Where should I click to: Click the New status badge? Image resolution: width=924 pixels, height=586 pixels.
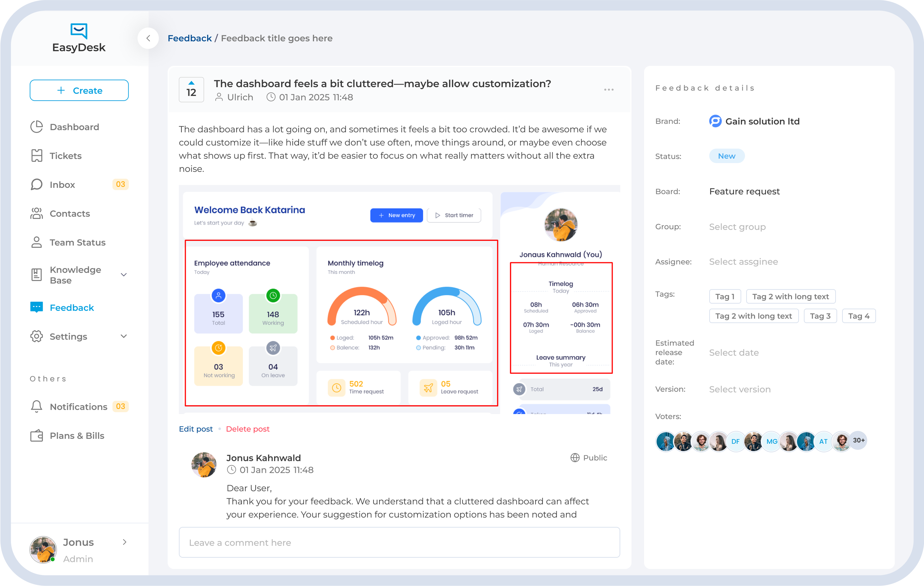coord(727,156)
